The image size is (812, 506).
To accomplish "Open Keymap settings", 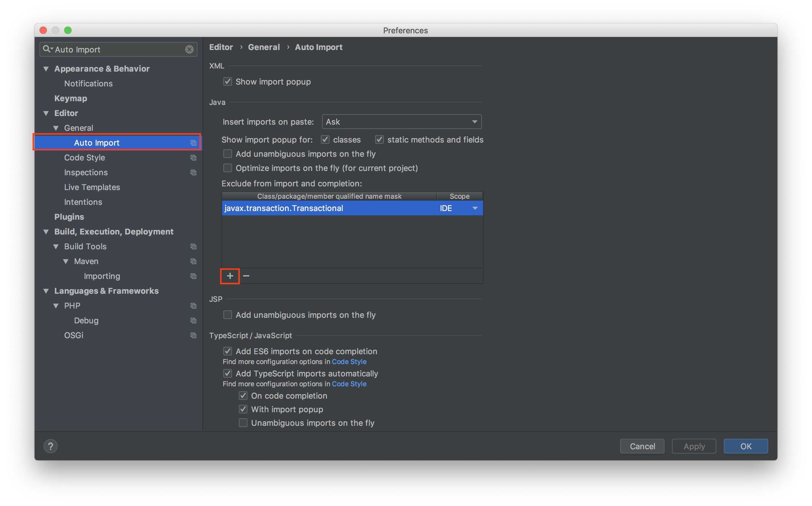I will [x=71, y=98].
